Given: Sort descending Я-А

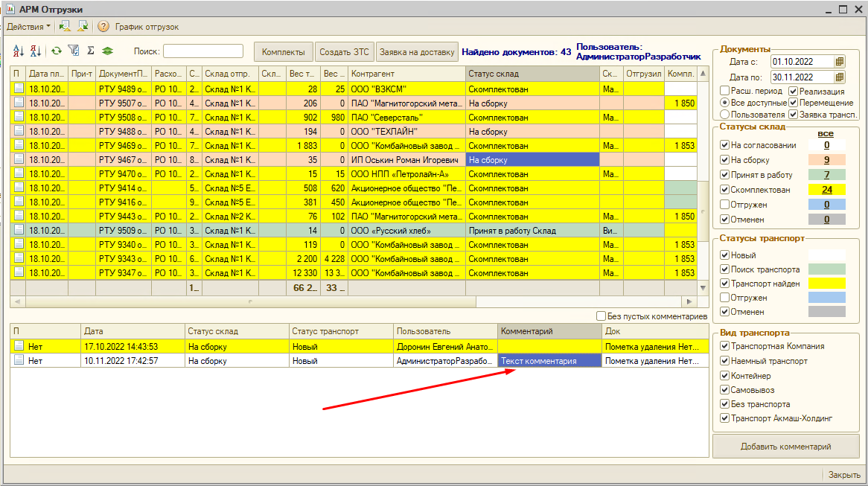Looking at the screenshot, I should pos(36,51).
